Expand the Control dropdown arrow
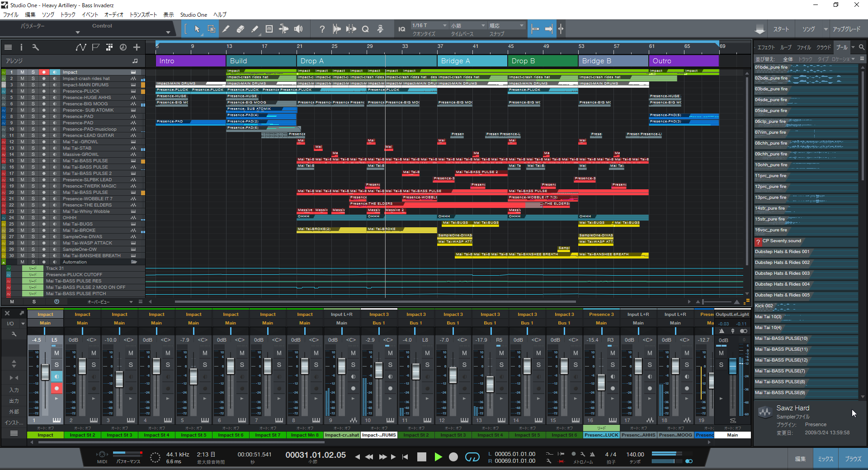This screenshot has width=868, height=470. [168, 32]
